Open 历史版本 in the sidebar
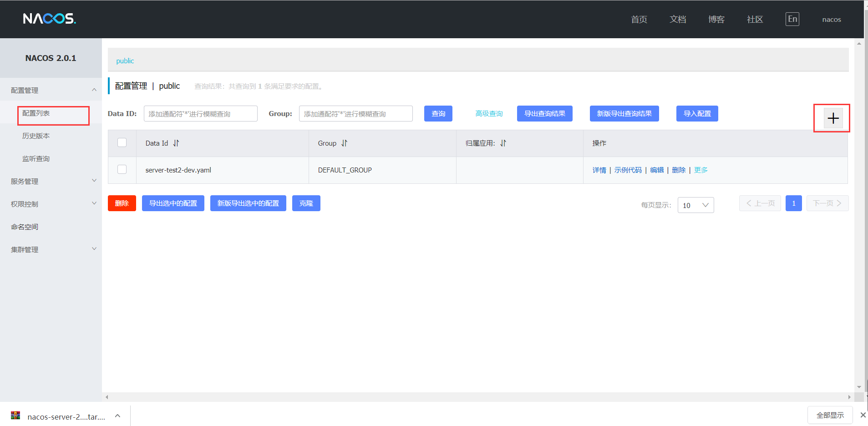868x426 pixels. pos(36,136)
